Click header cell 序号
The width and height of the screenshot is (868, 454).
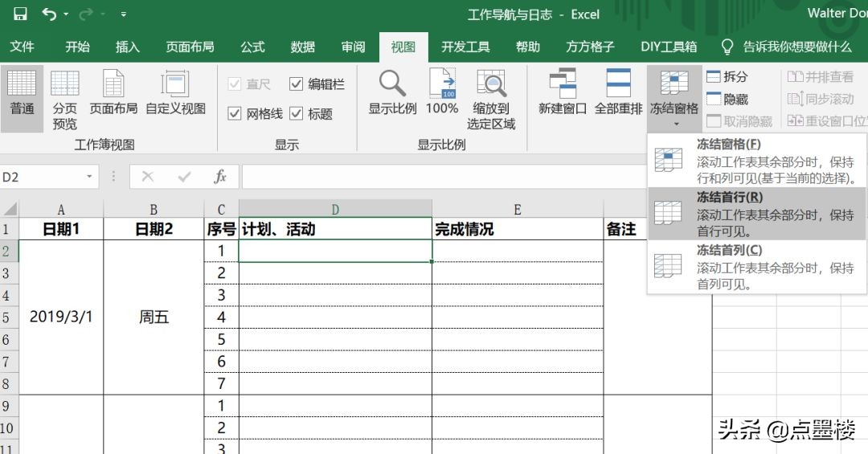tap(222, 229)
